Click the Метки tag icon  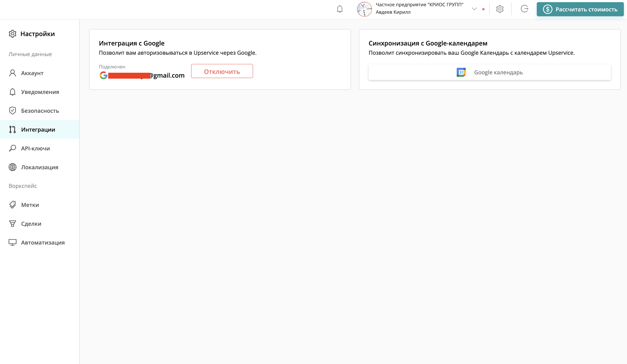click(x=12, y=205)
